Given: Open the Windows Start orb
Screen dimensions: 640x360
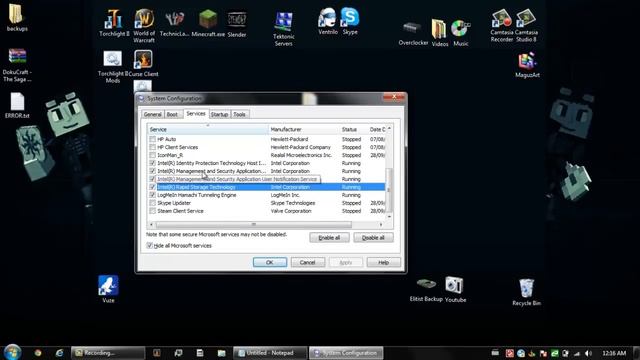Looking at the screenshot, I should [12, 352].
